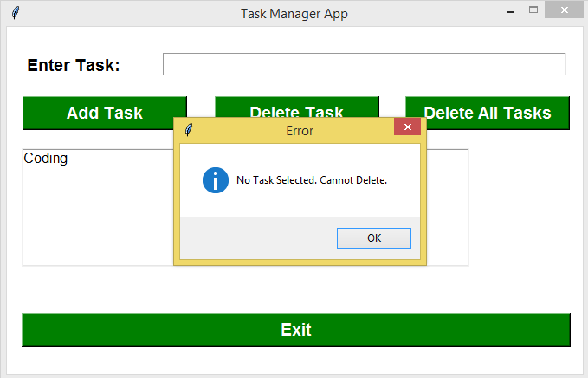Click the Enter Task label
Viewport: 588px width, 378px height.
tap(74, 65)
